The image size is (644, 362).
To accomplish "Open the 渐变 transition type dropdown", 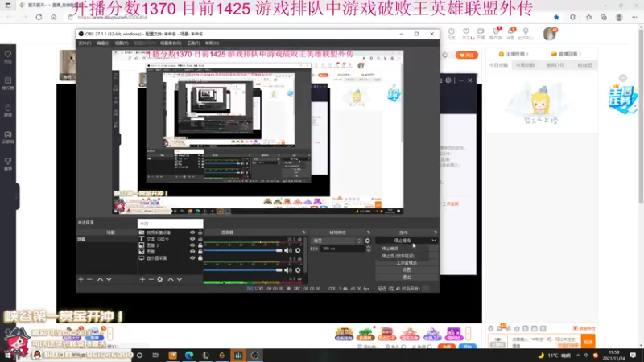I will click(x=336, y=241).
